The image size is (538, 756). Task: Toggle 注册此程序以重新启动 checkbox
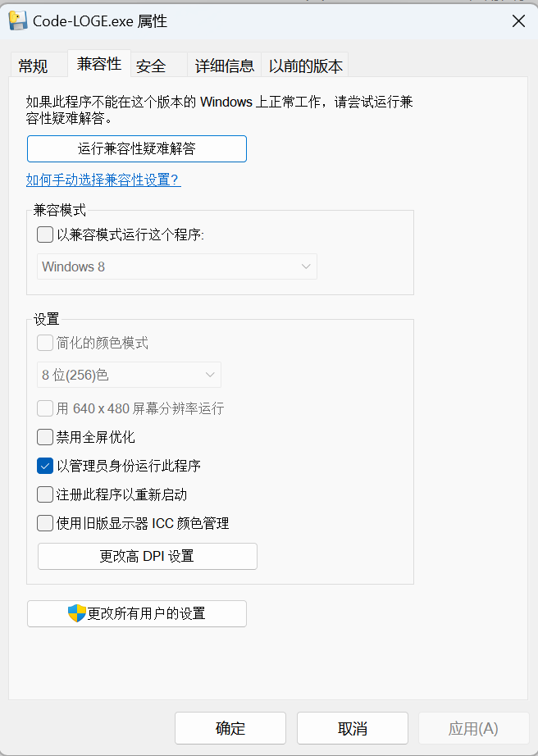pos(46,494)
